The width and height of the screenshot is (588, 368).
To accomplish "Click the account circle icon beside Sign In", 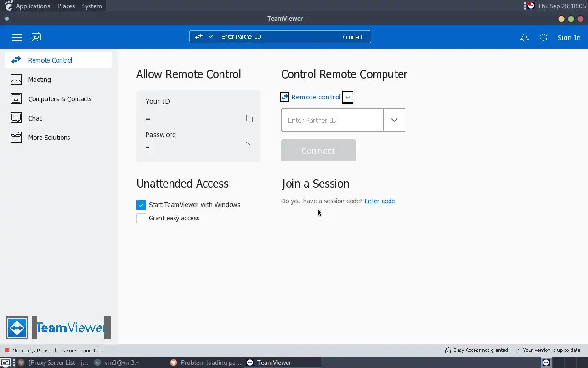I will (x=543, y=38).
